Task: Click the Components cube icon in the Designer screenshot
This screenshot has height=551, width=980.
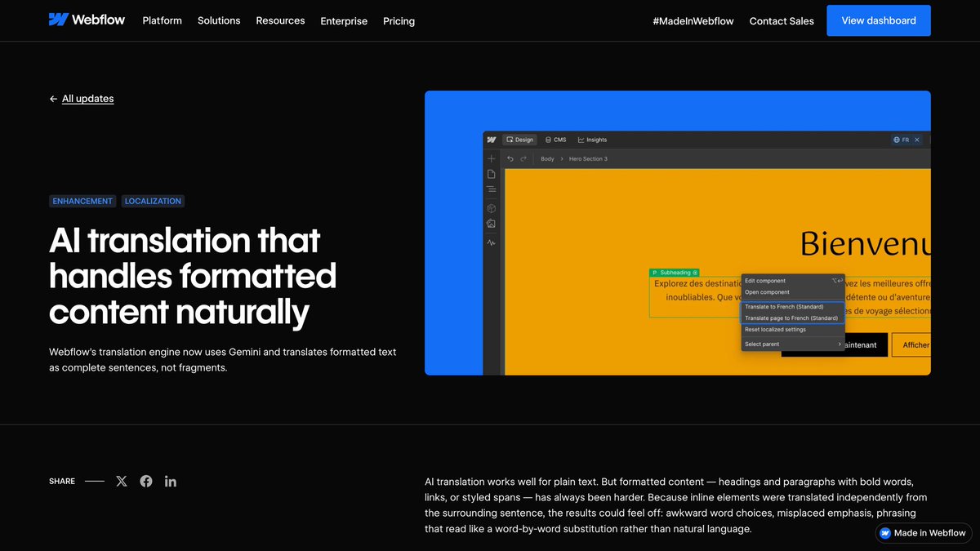Action: (x=491, y=208)
